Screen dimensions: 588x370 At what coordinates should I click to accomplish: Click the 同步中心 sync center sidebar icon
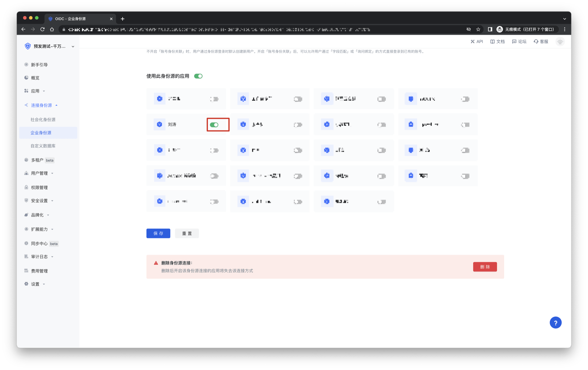point(26,244)
